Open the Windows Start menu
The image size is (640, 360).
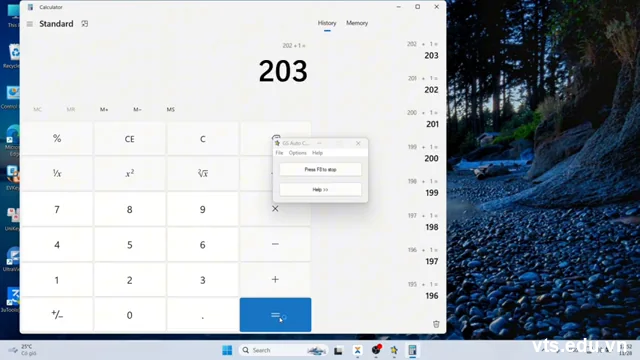pyautogui.click(x=227, y=350)
